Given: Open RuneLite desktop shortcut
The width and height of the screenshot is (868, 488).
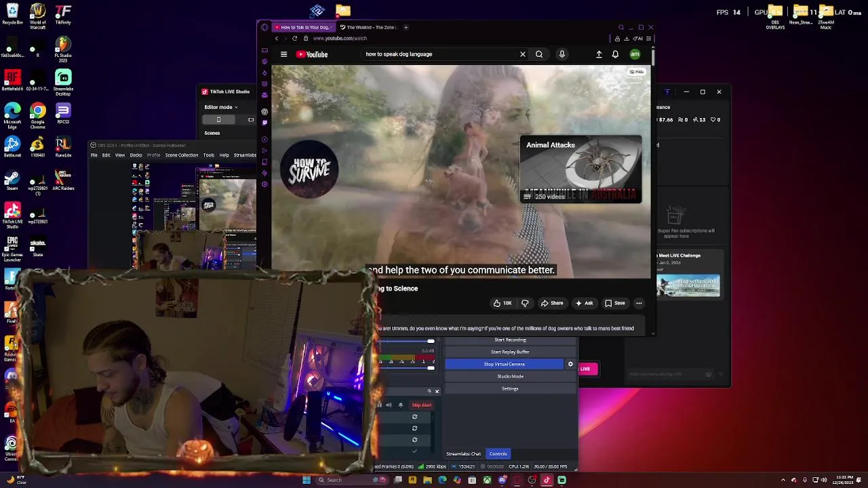Looking at the screenshot, I should point(63,147).
